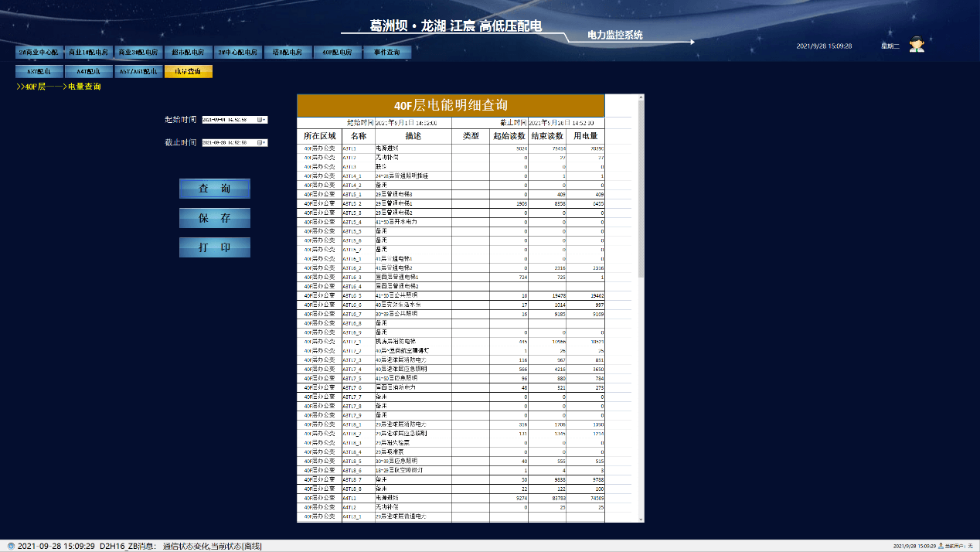Click the A3TL4_1 name cell
980x552 pixels.
(358, 175)
